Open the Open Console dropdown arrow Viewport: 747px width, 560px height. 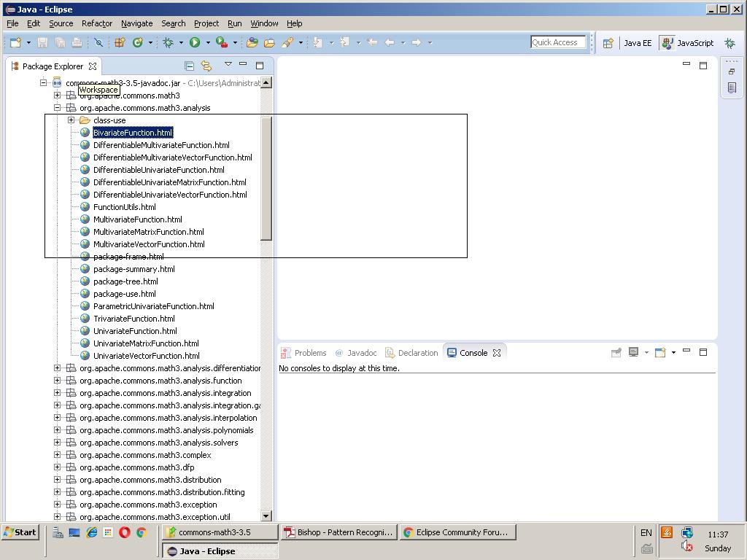673,353
